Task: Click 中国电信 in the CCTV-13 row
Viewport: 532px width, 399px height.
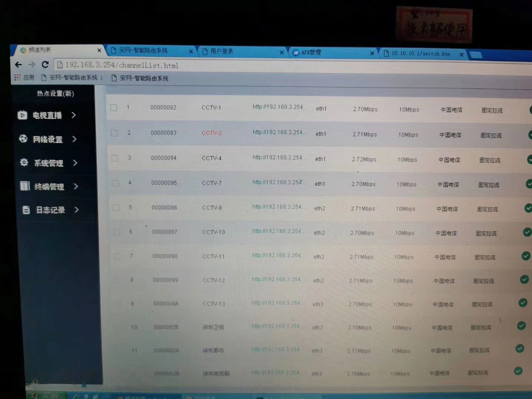Action: coord(443,304)
